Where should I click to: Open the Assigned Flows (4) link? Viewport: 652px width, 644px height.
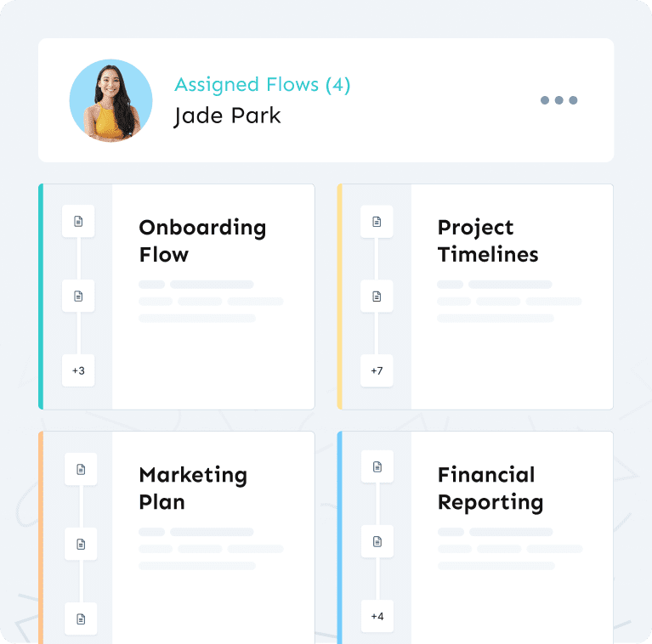click(262, 85)
